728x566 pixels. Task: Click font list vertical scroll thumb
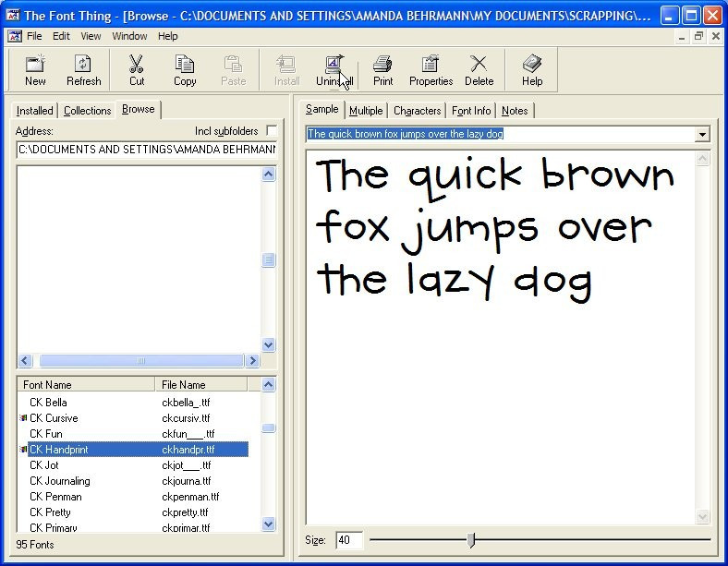pos(268,428)
